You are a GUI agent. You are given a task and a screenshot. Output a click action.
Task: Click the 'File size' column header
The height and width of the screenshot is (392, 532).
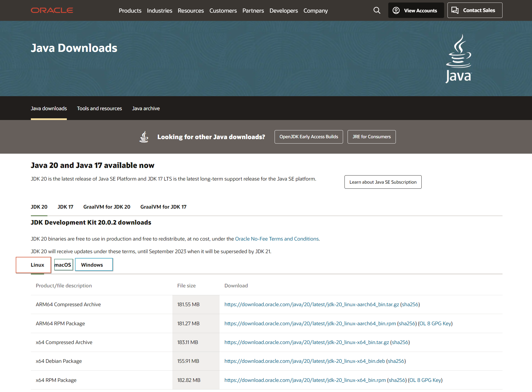tap(186, 286)
